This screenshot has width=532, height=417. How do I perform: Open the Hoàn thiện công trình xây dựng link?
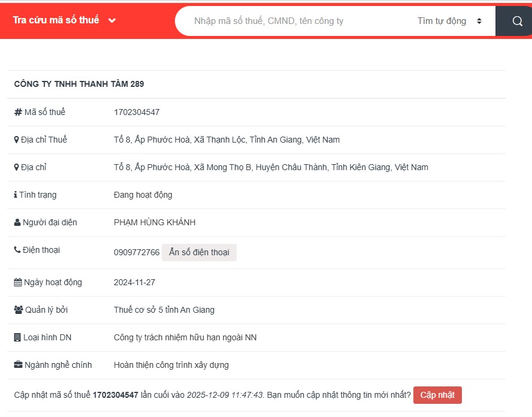click(171, 365)
